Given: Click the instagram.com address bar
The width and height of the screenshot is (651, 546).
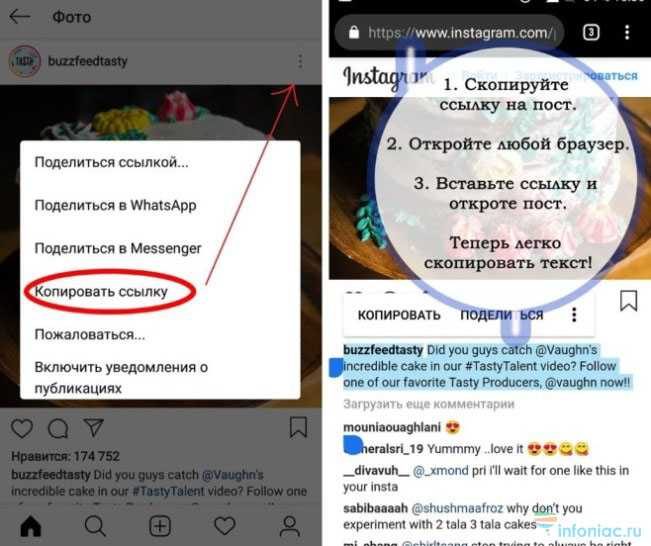Looking at the screenshot, I should click(449, 32).
